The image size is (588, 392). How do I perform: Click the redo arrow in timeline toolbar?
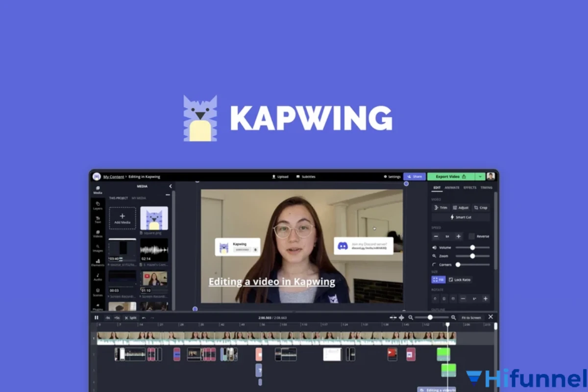tap(152, 318)
